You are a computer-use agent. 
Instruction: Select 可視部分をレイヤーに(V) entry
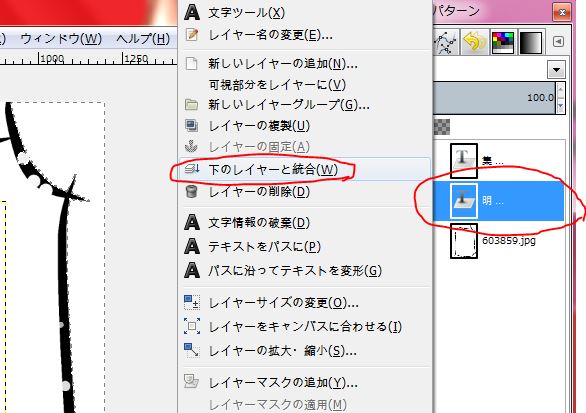[305, 85]
